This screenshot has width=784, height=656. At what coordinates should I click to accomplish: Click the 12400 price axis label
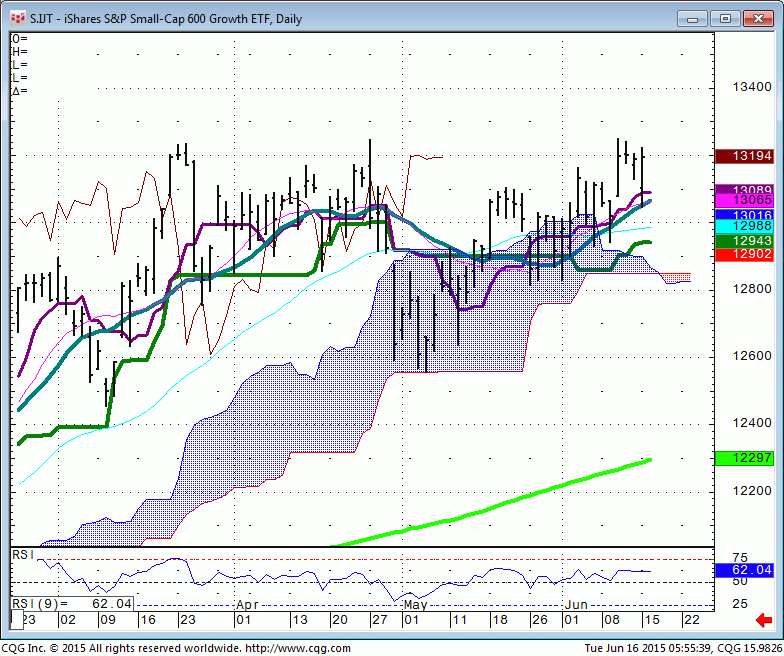click(752, 423)
